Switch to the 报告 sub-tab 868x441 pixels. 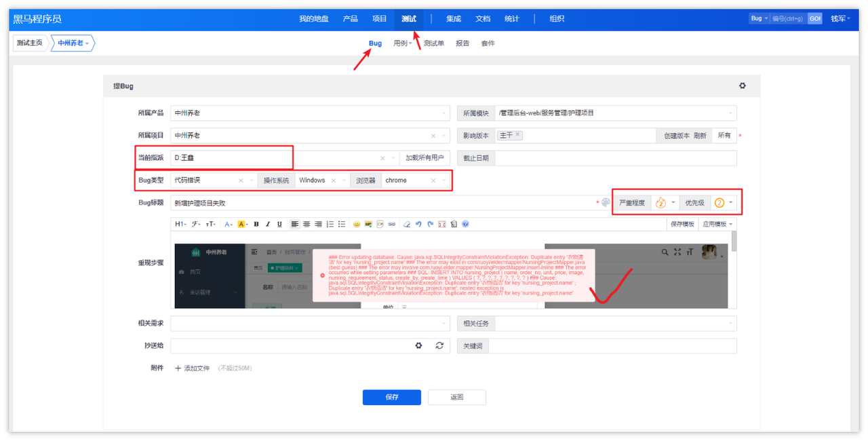(462, 43)
